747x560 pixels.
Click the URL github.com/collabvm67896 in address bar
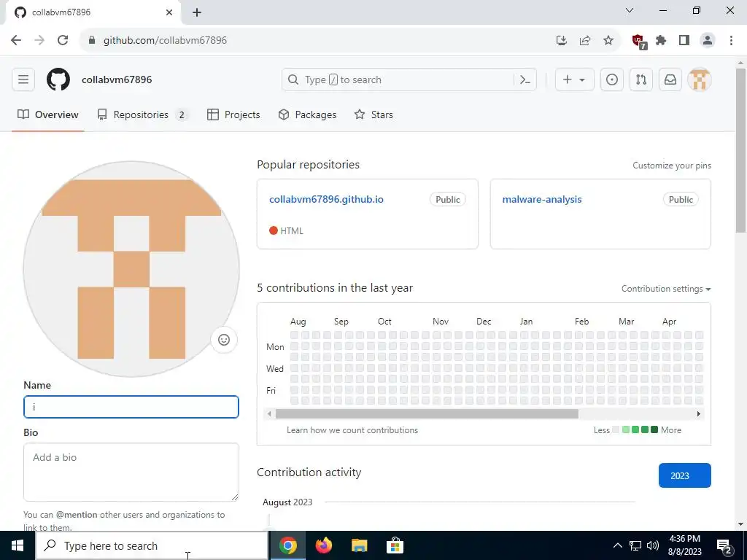(x=165, y=40)
